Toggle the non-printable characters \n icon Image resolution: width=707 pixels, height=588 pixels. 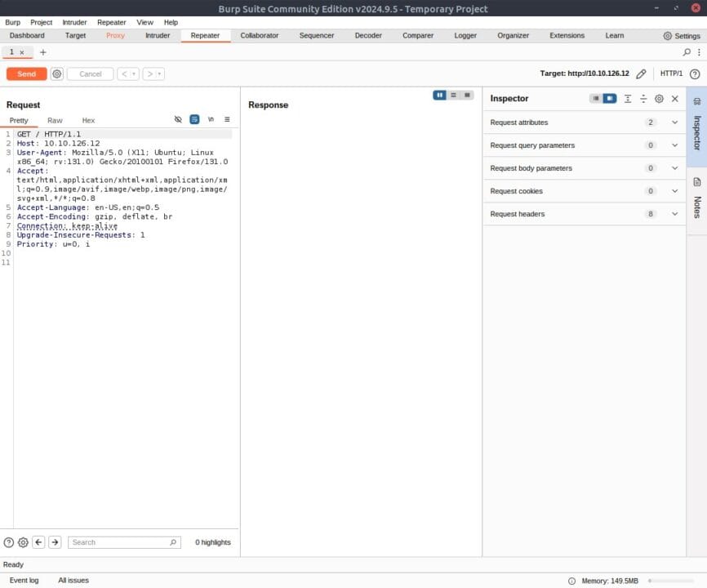point(211,120)
